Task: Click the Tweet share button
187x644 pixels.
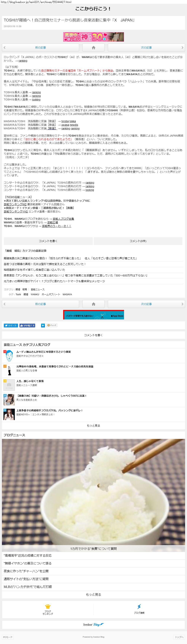Action: pyautogui.click(x=11, y=326)
